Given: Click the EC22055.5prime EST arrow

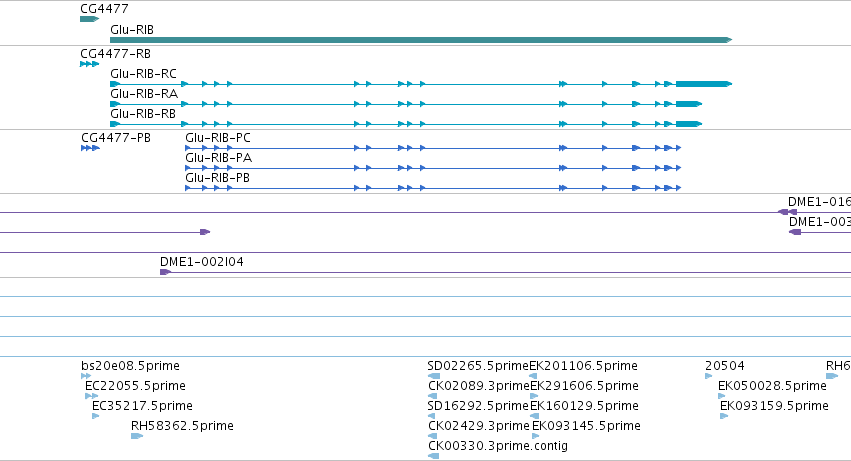Looking at the screenshot, I should tap(92, 396).
